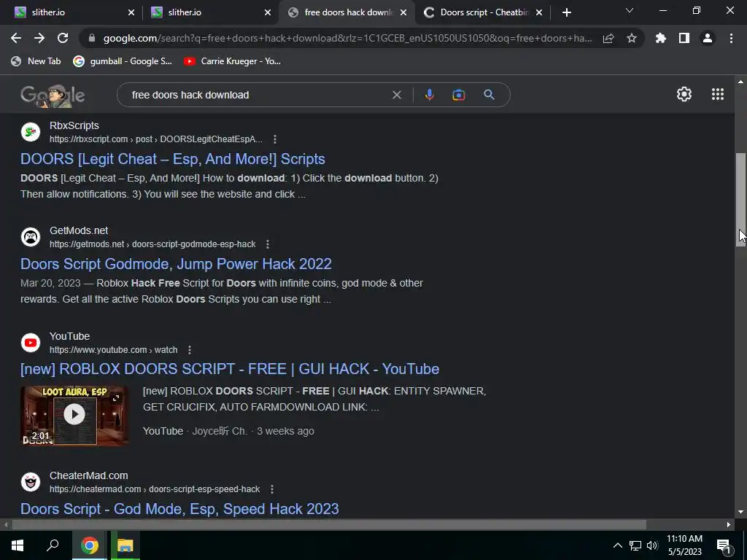747x560 pixels.
Task: Open more options for GetMods.net result
Action: [268, 244]
